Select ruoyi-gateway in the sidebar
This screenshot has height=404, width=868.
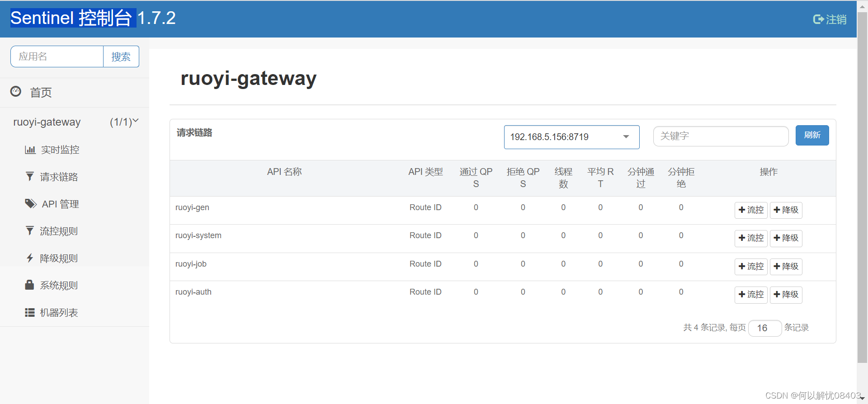(x=47, y=122)
